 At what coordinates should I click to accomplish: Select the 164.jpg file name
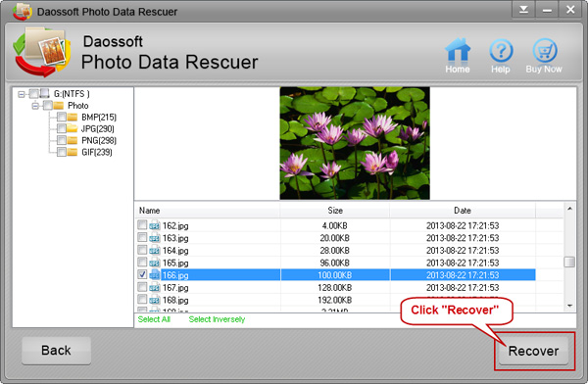pos(175,251)
